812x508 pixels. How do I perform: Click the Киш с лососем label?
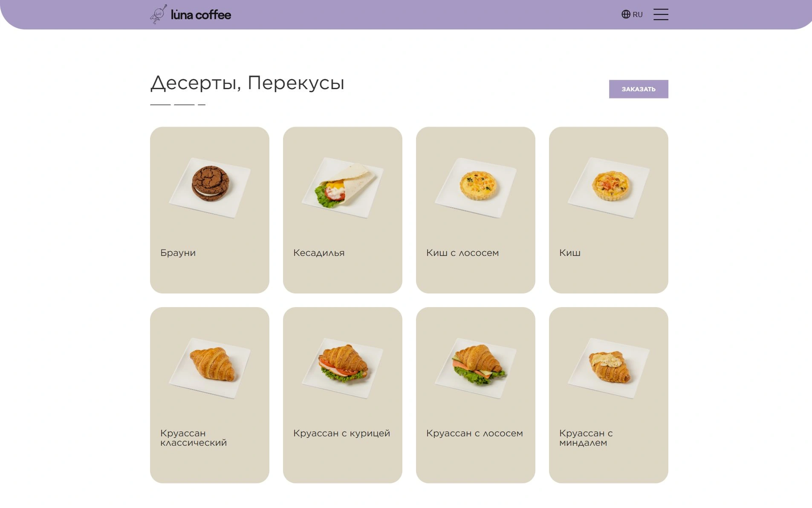(x=462, y=253)
